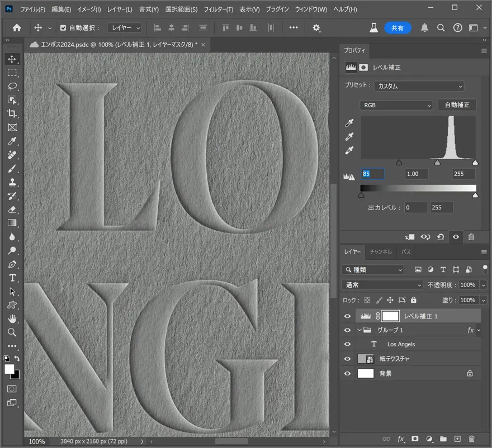The height and width of the screenshot is (448, 492).
Task: Reset the adjustment to defaults
Action: coord(441,237)
